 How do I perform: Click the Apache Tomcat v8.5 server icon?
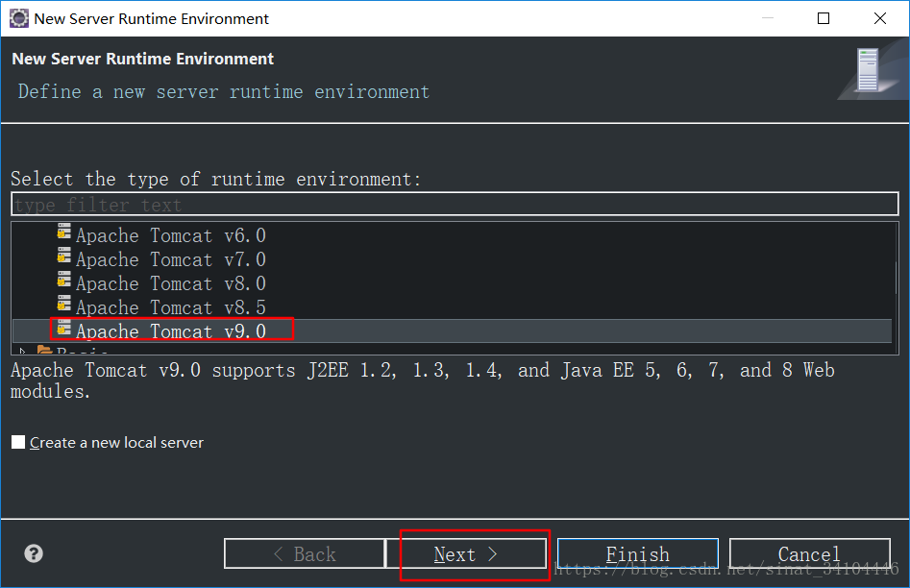[63, 304]
